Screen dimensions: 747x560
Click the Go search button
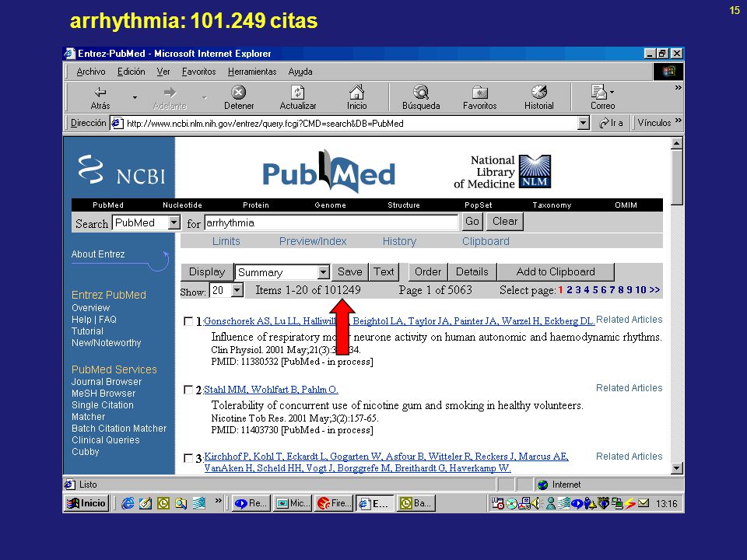click(472, 222)
